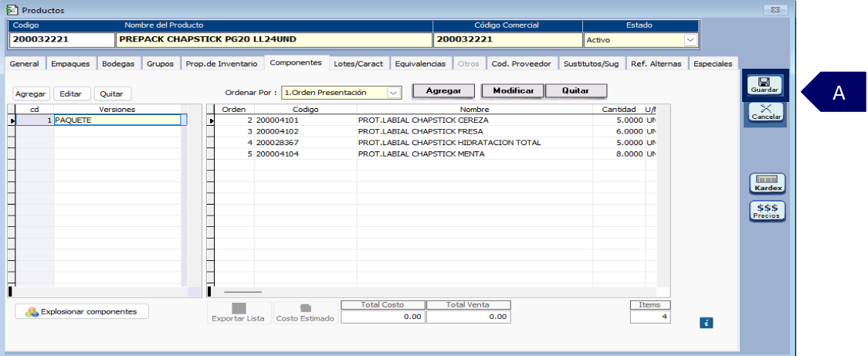
Task: Click code cell 200004102
Action: pos(306,131)
